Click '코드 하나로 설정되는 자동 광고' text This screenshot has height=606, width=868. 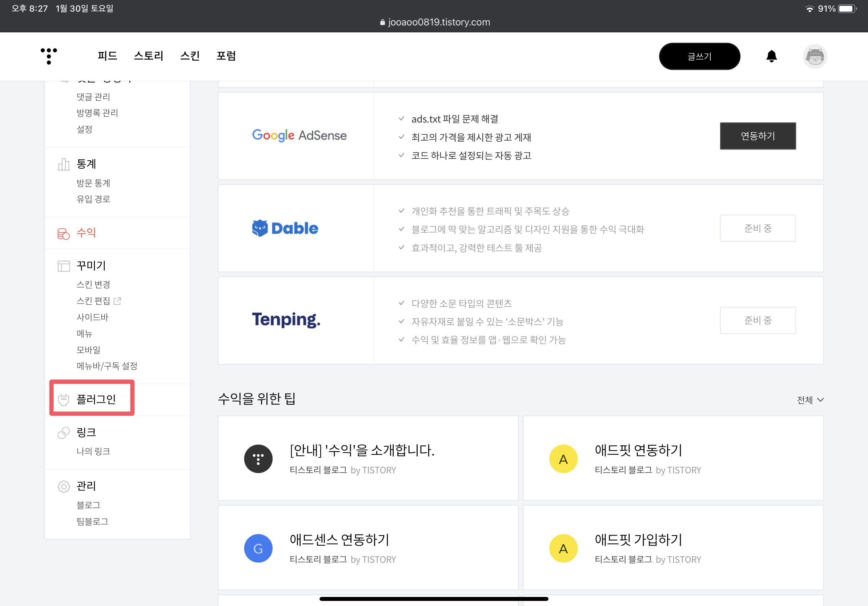point(471,156)
